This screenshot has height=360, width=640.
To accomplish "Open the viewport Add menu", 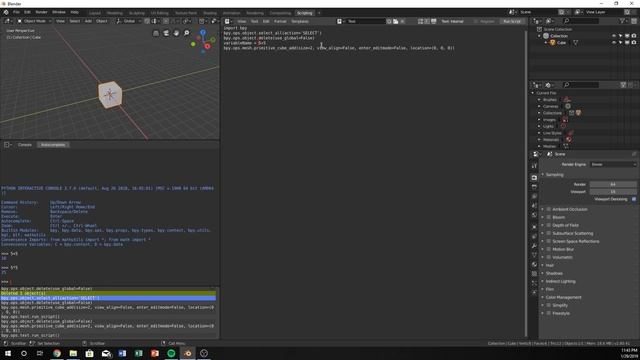I will 88,21.
